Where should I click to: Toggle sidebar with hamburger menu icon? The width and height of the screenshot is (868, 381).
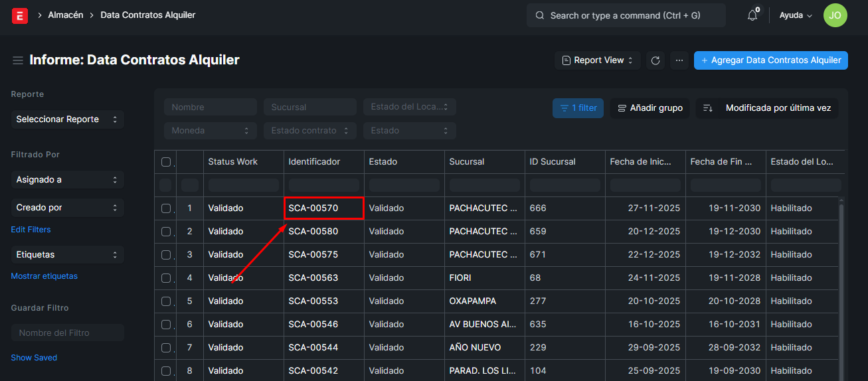18,60
